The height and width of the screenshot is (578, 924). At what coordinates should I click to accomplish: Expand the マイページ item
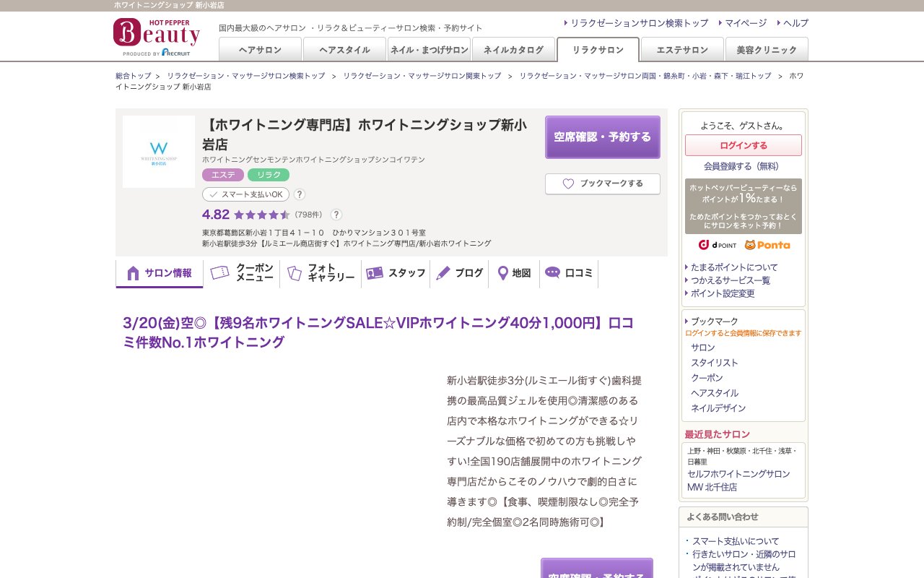(x=744, y=23)
